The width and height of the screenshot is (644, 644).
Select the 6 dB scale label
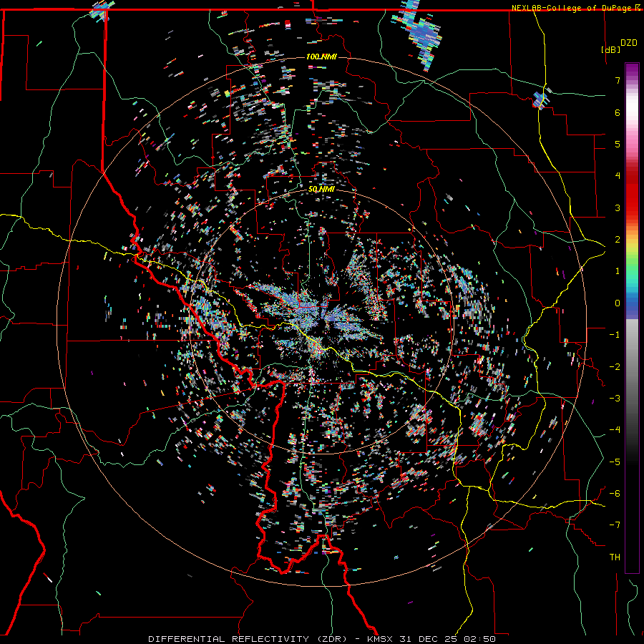click(618, 112)
